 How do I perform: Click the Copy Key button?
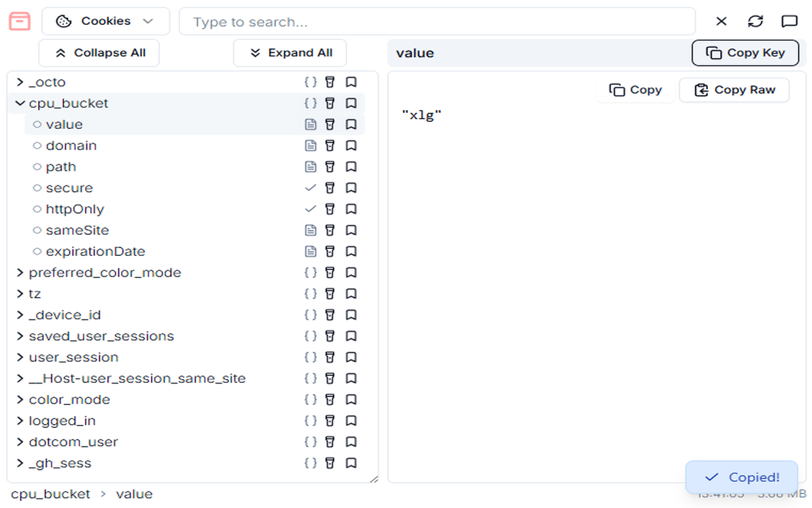(745, 53)
